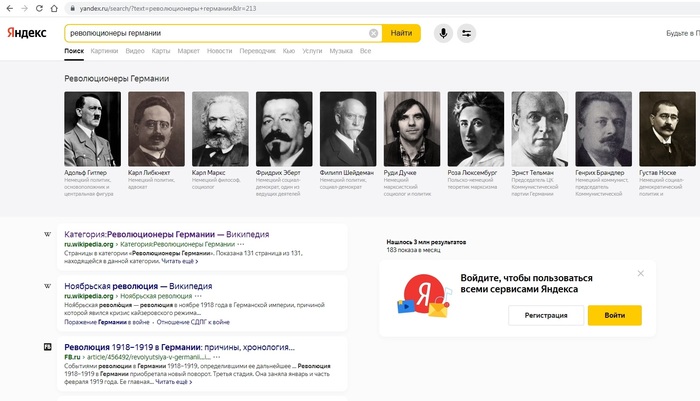This screenshot has height=401, width=700.
Task: Go forward using the browser forward arrow
Action: (24, 8)
